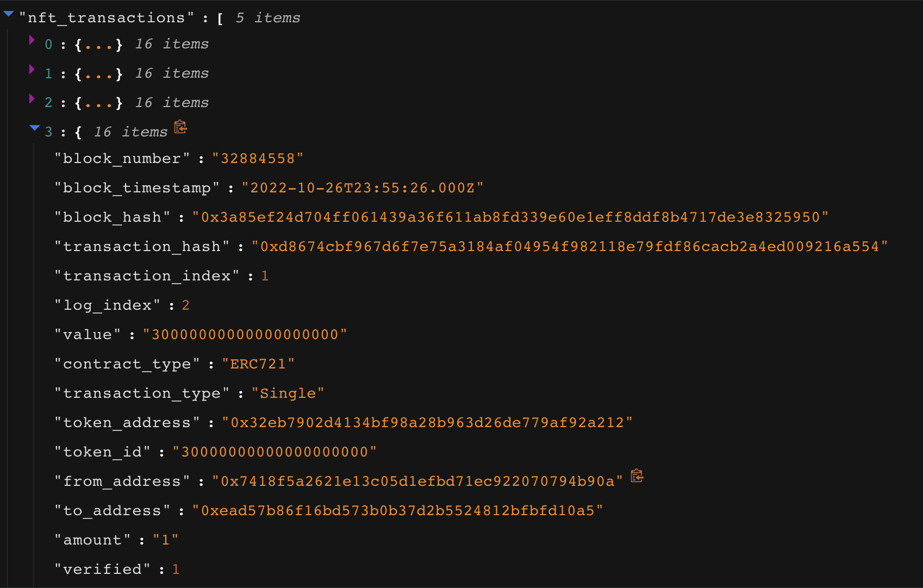
Task: Expand item 1 of nft_transactions
Action: coord(32,70)
